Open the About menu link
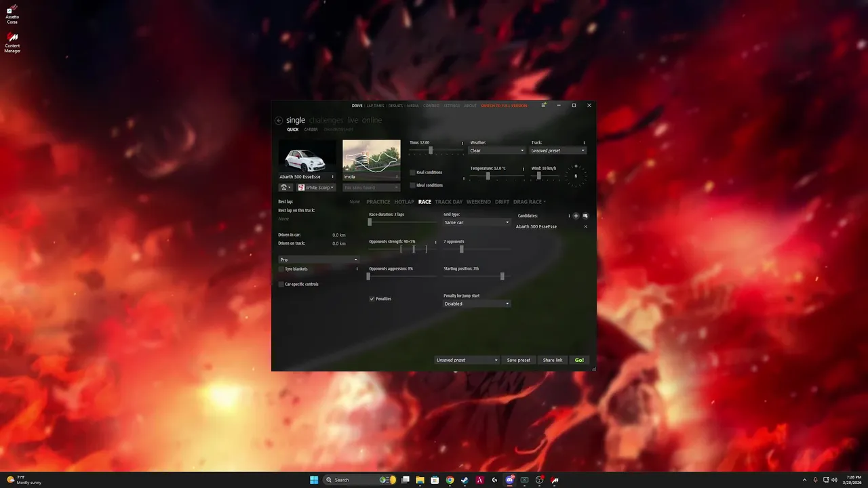868x488 pixels. 470,106
